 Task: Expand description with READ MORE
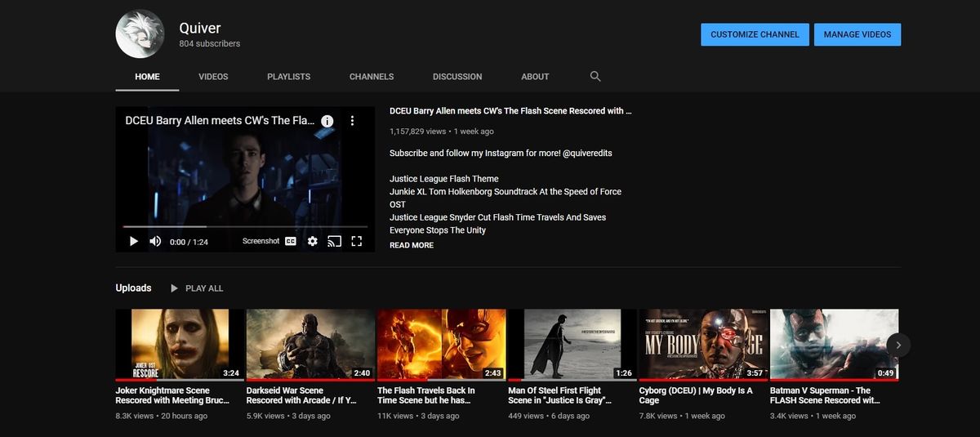412,245
